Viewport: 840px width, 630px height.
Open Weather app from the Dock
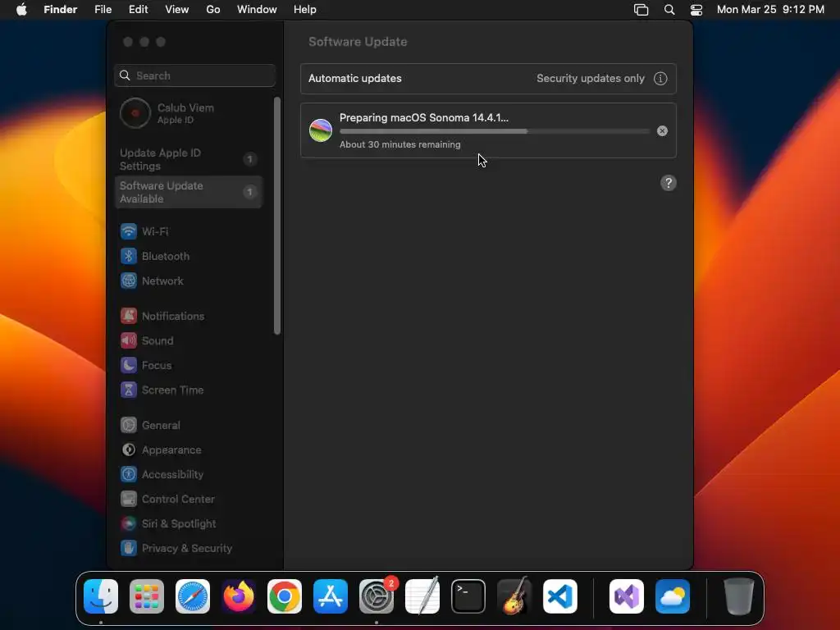673,596
